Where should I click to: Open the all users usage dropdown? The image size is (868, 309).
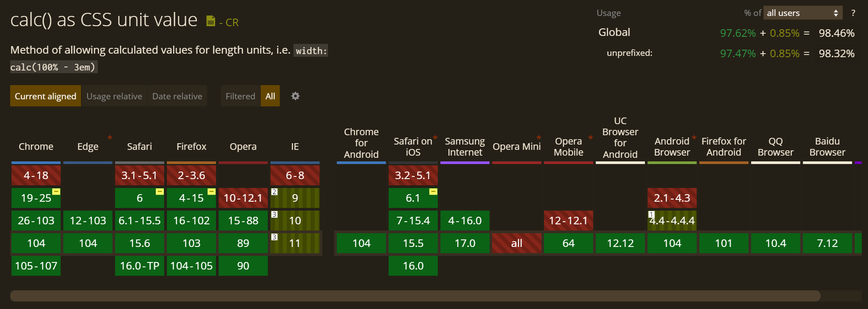click(803, 13)
